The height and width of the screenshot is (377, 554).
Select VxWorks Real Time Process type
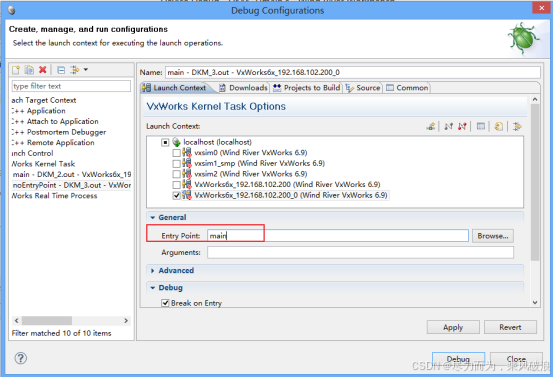pyautogui.click(x=54, y=196)
